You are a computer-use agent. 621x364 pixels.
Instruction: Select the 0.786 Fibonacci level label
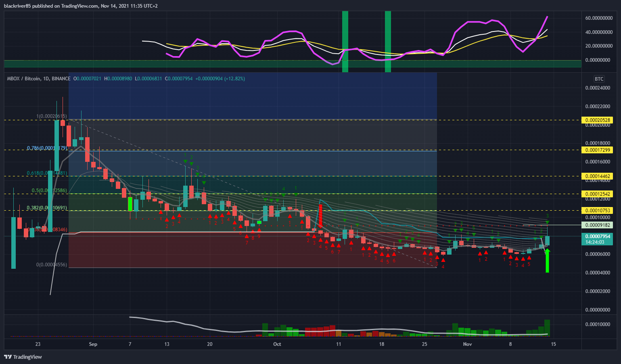click(47, 148)
